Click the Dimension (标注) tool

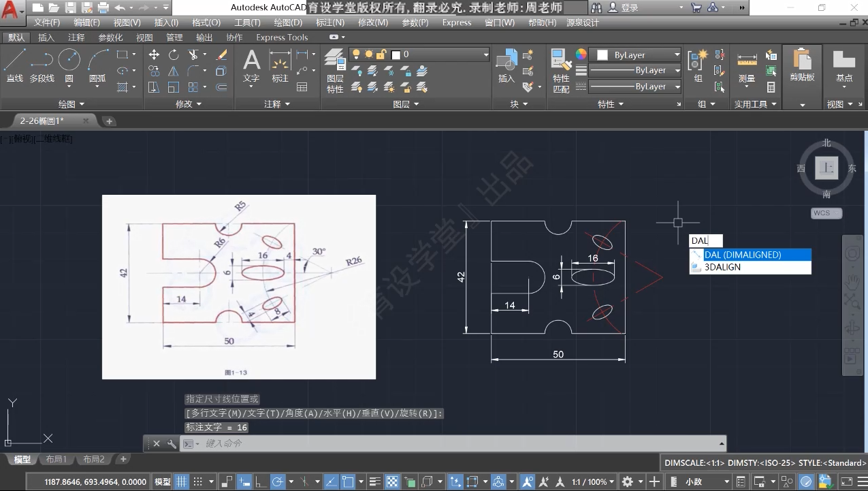[x=280, y=65]
